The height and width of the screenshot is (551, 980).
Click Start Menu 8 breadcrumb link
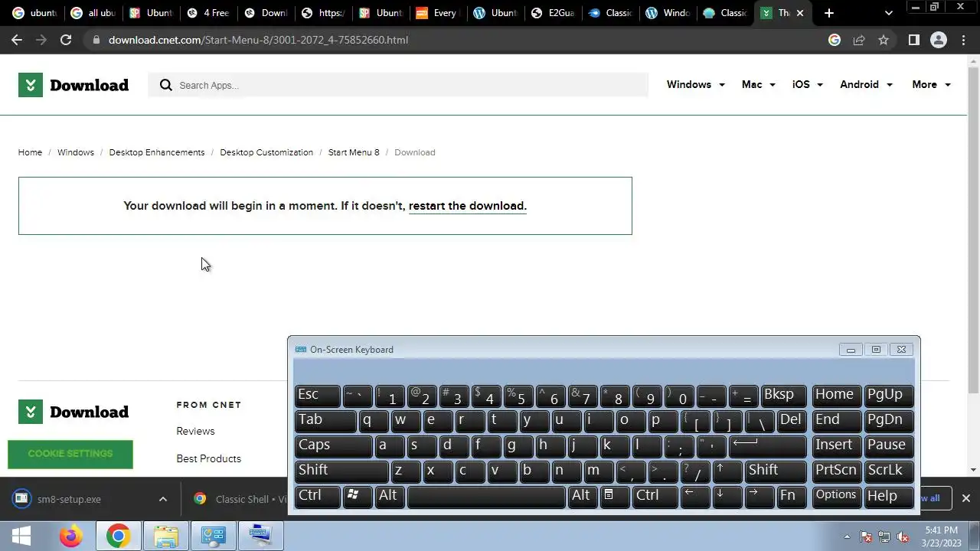(x=354, y=152)
